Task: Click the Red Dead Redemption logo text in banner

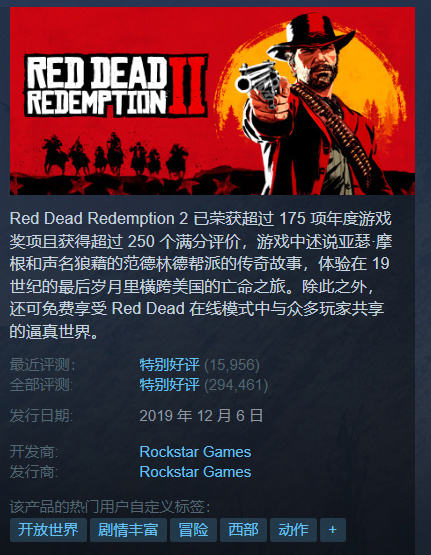Action: point(116,85)
